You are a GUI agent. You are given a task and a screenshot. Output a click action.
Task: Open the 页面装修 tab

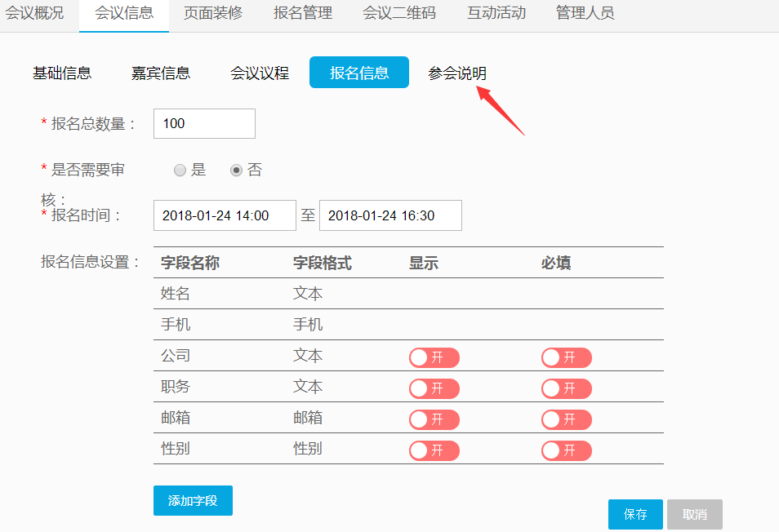click(213, 13)
